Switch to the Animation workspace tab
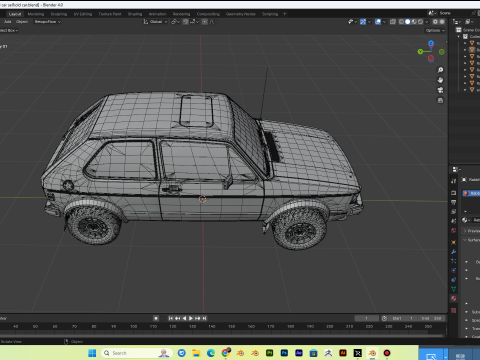Viewport: 480px width, 360px height. point(158,14)
